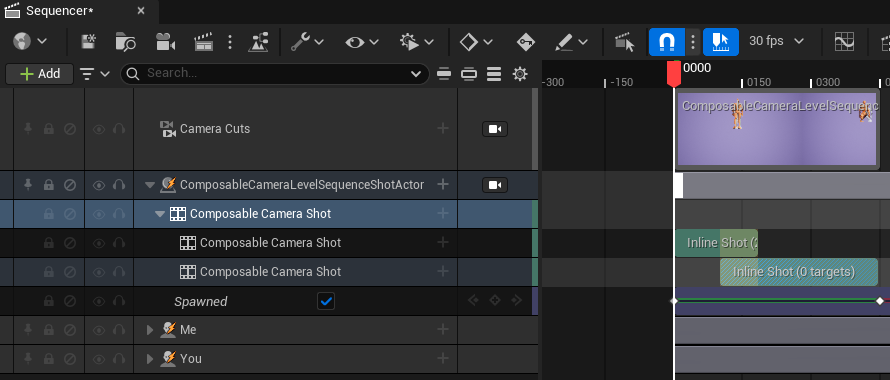The height and width of the screenshot is (380, 890).
Task: Open snapping options three-dot menu
Action: click(692, 41)
